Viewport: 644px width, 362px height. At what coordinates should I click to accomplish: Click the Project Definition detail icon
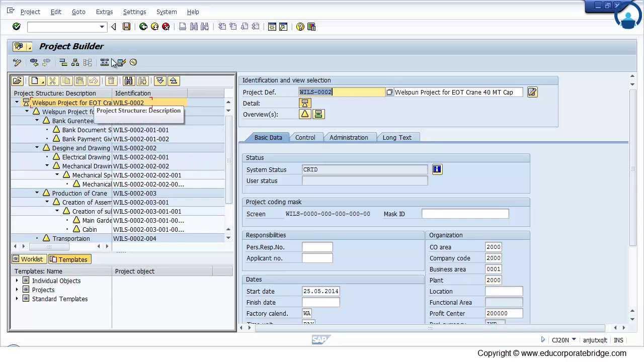(x=304, y=103)
